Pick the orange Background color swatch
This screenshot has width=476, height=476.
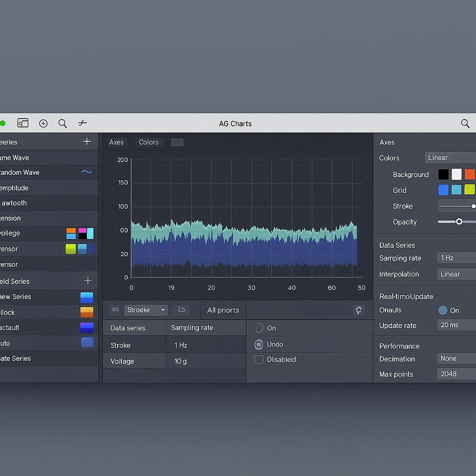click(x=470, y=174)
